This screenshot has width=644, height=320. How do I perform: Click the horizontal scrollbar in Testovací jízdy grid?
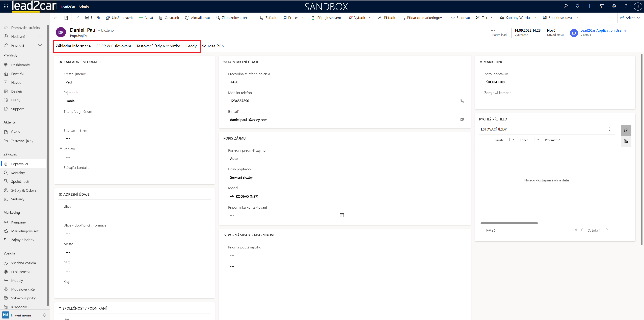tap(509, 223)
